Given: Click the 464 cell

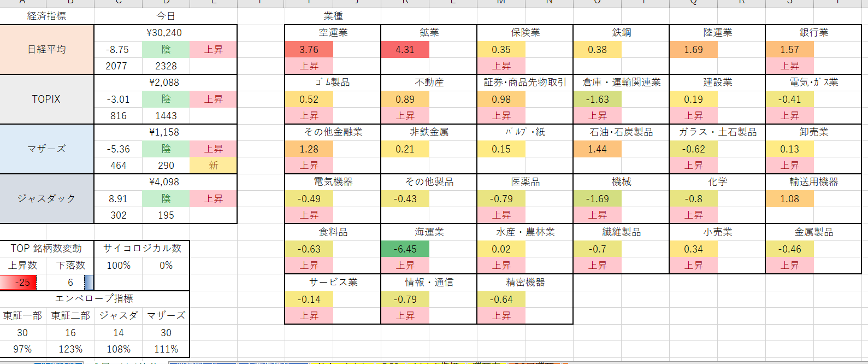Looking at the screenshot, I should (x=118, y=166).
